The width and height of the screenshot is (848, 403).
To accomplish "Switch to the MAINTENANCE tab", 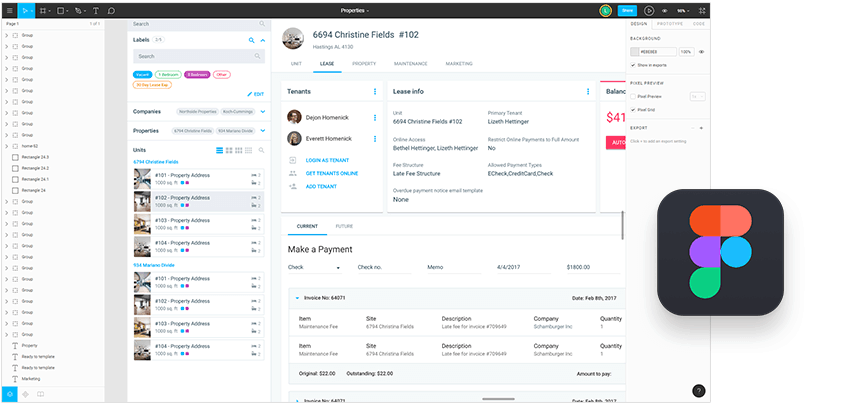I will coord(410,64).
